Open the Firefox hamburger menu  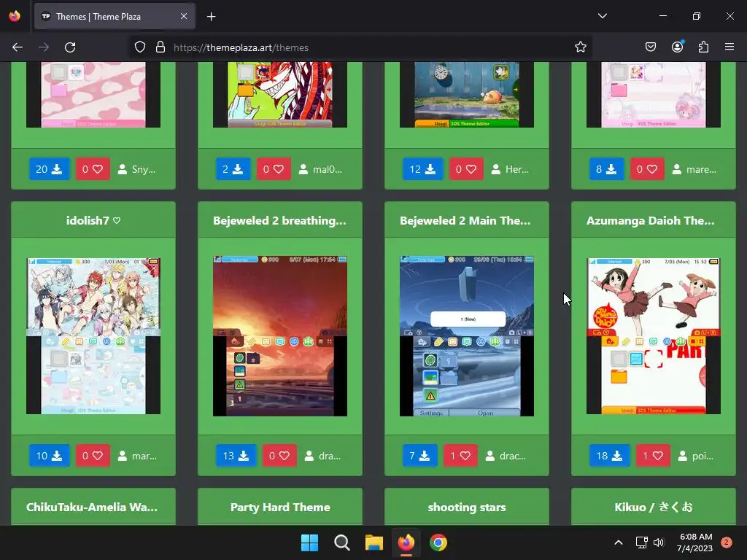[x=729, y=47]
